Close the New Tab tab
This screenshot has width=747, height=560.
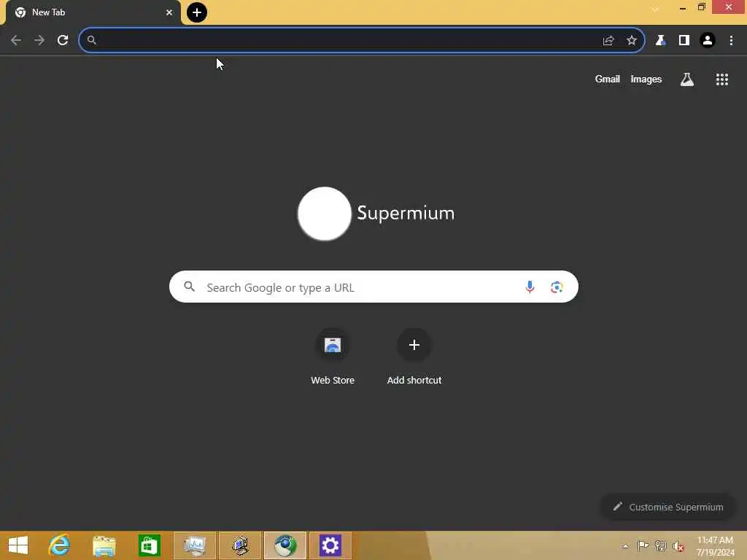click(169, 12)
